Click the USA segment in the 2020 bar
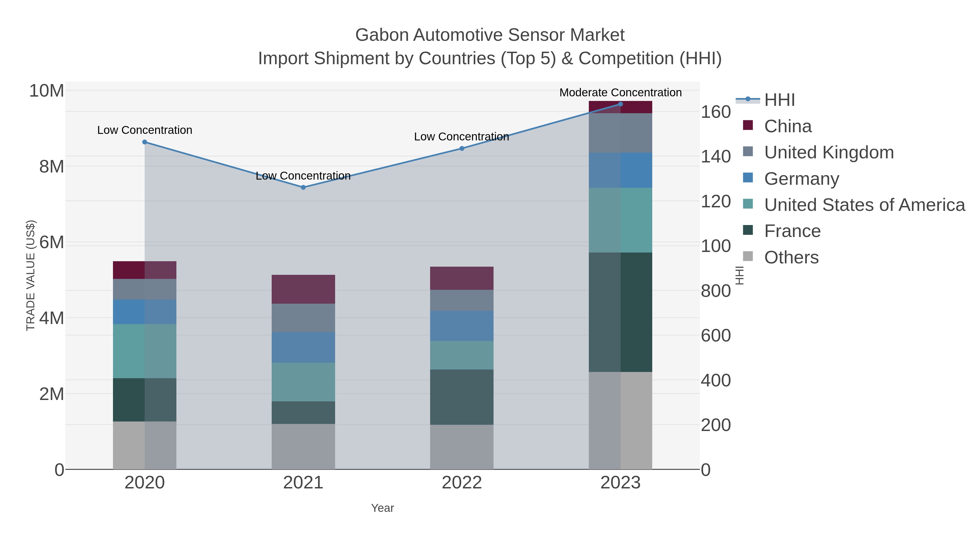 [145, 351]
